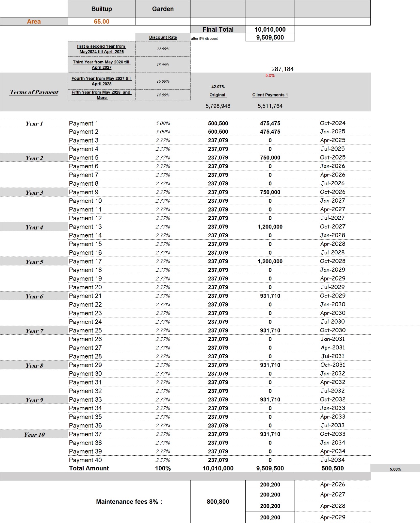Select the 10,010,000 value beside Final Total
Viewport: 420px width, 523px height.
(x=270, y=29)
